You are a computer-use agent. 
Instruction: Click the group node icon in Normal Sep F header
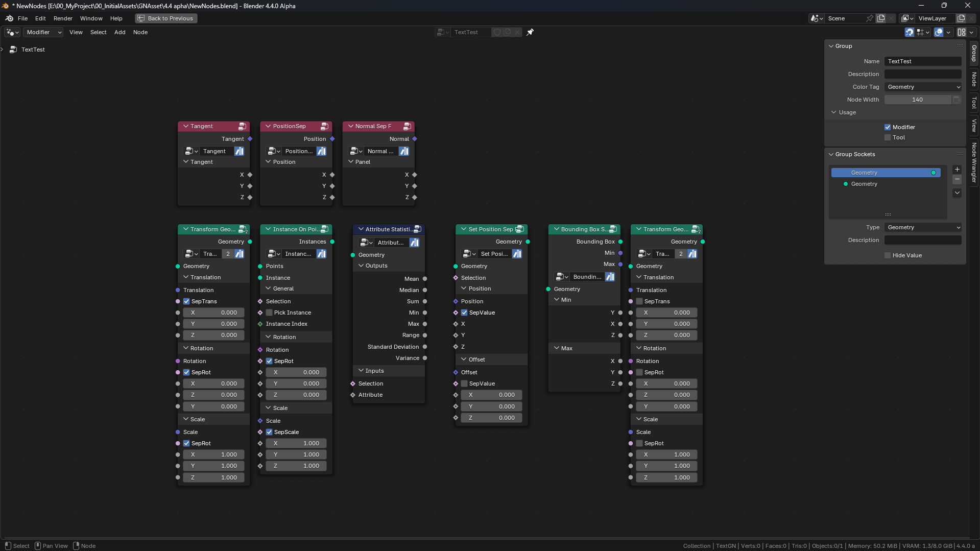(x=407, y=126)
